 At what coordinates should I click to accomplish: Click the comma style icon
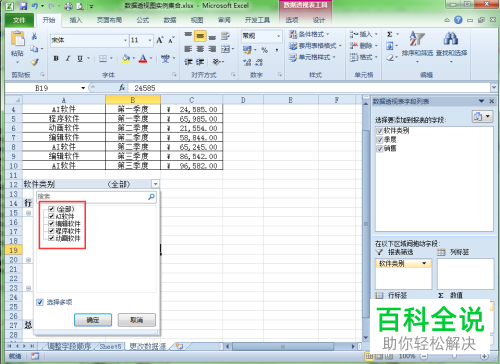[277, 50]
